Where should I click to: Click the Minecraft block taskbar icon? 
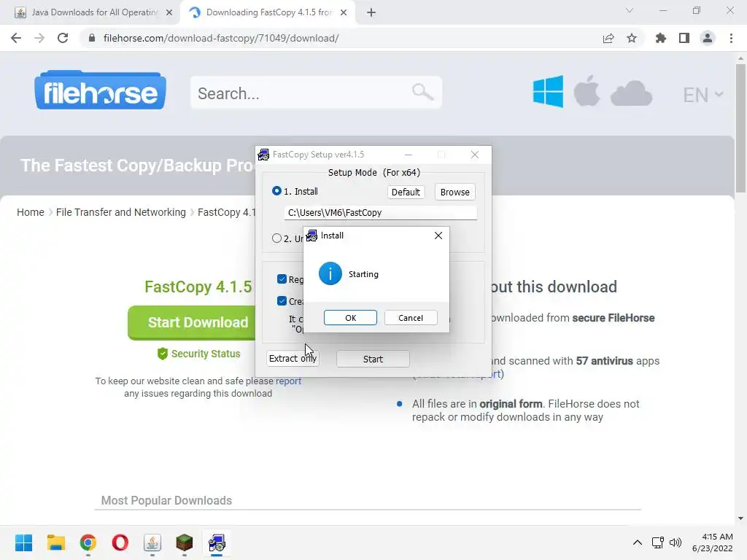pos(185,542)
